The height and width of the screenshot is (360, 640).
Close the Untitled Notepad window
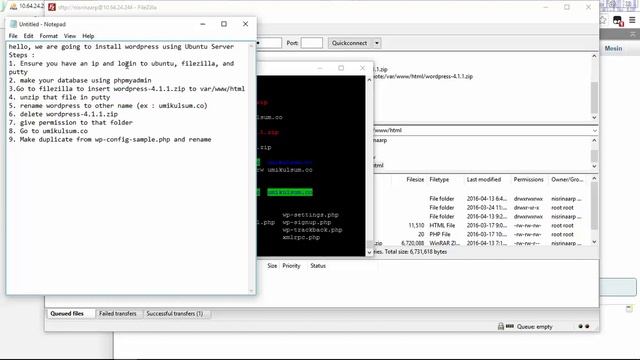(245, 24)
